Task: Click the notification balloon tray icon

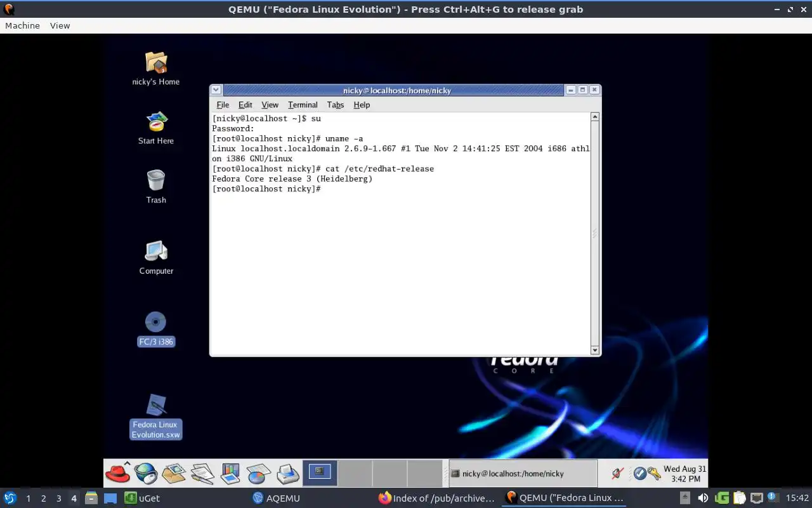Action: [x=773, y=497]
